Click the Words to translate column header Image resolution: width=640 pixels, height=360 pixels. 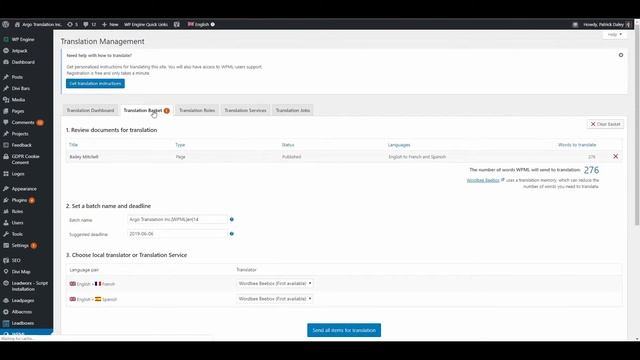(x=577, y=145)
